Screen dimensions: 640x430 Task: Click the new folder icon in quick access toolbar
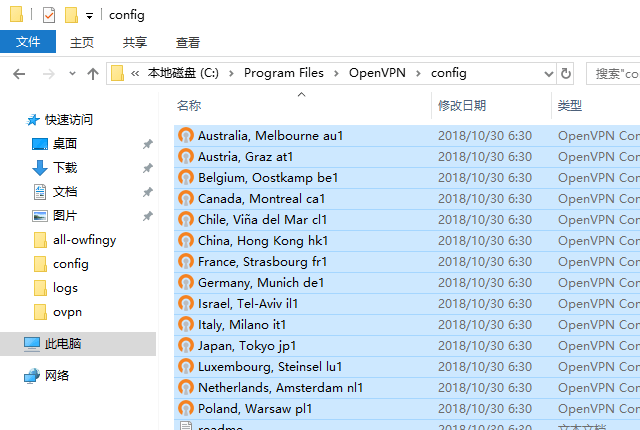[71, 15]
